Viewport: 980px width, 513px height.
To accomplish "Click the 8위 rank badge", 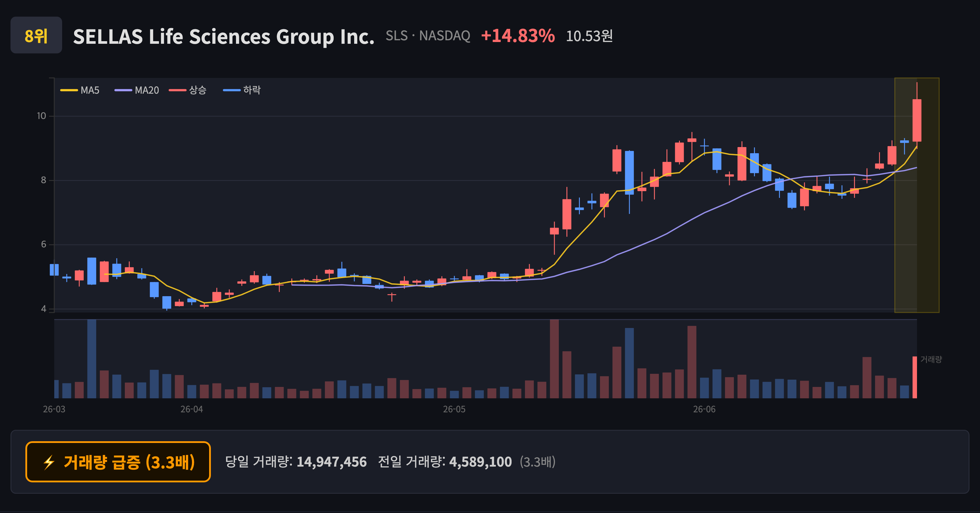I will point(36,35).
